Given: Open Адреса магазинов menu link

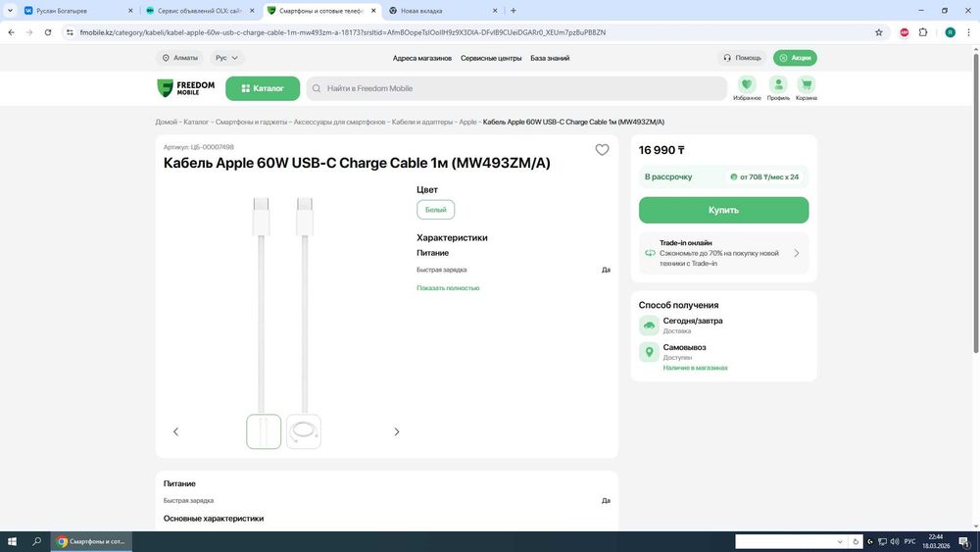Looking at the screenshot, I should pos(421,58).
